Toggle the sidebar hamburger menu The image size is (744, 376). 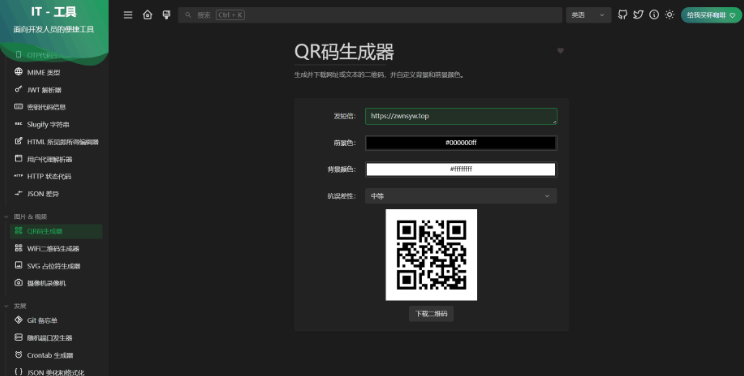tap(128, 15)
